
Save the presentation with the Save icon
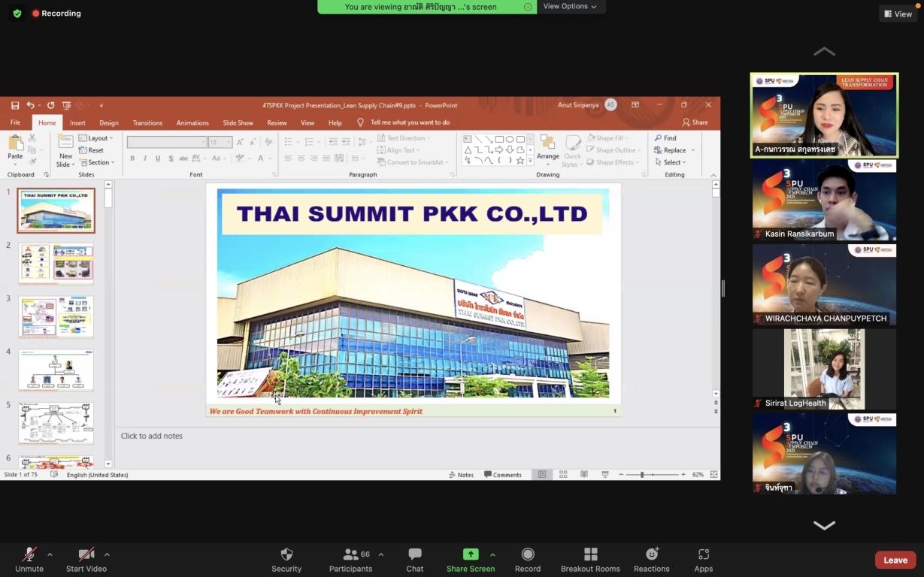(15, 105)
